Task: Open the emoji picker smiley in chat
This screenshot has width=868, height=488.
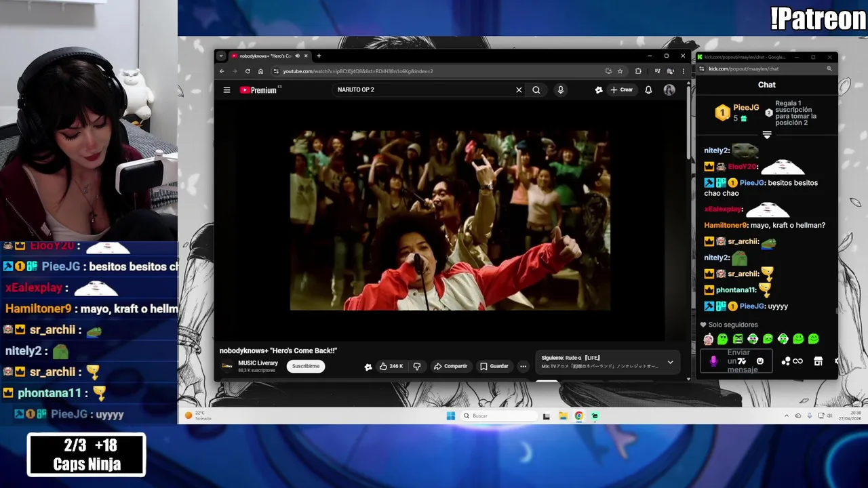Action: click(x=759, y=361)
